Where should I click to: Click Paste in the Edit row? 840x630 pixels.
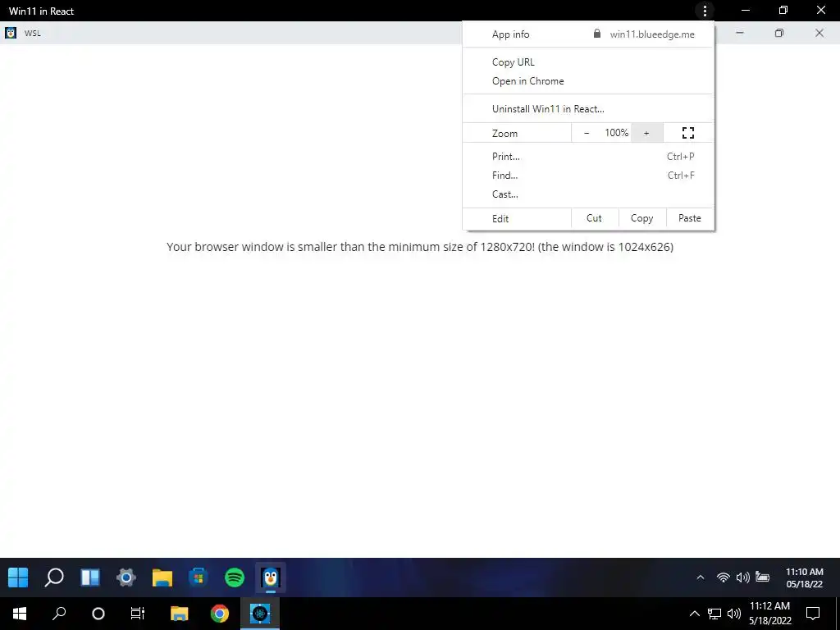689,218
